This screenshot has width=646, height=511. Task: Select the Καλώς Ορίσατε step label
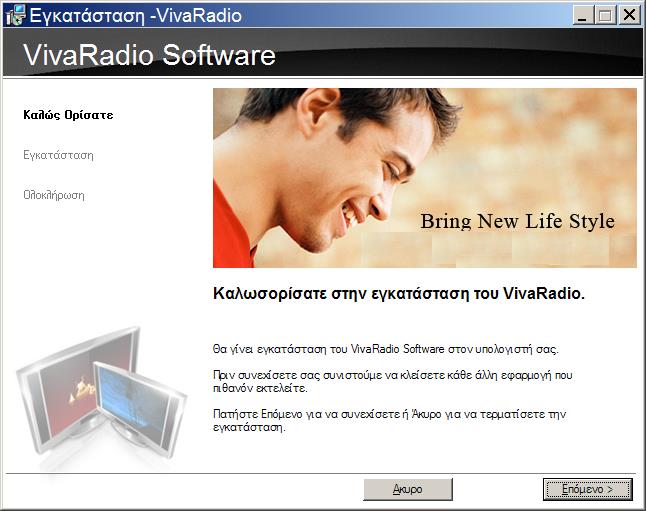point(68,115)
